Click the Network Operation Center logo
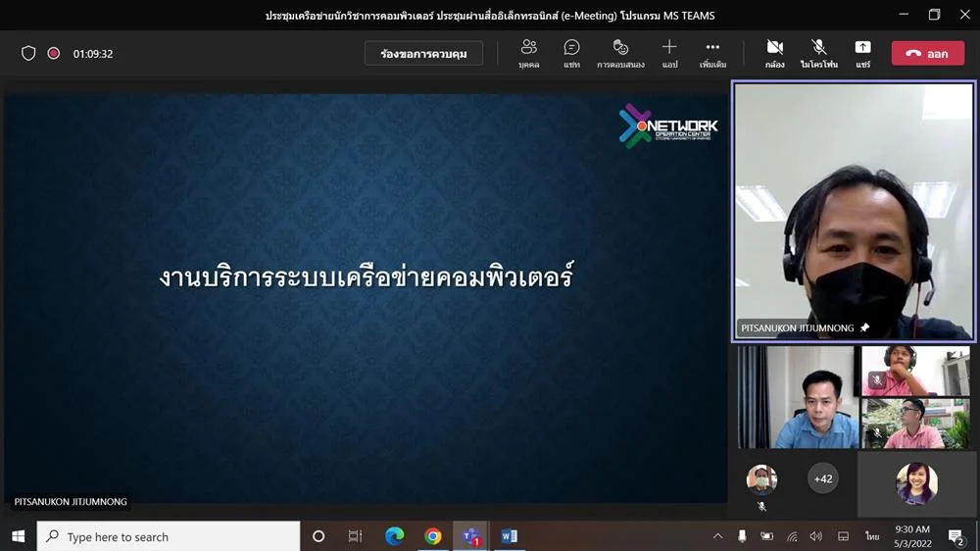Viewport: 980px width, 551px height. (x=667, y=125)
